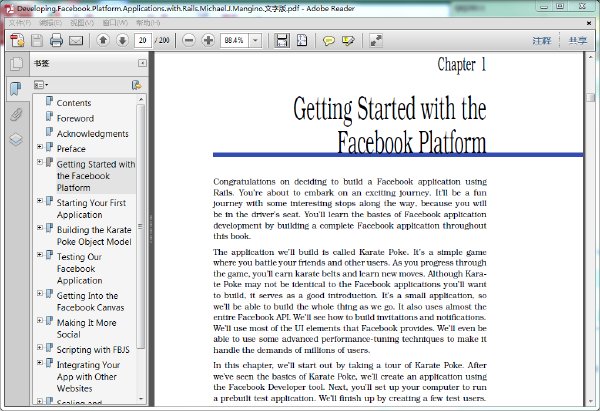Expand Getting Started with the Facebook Platform

40,162
